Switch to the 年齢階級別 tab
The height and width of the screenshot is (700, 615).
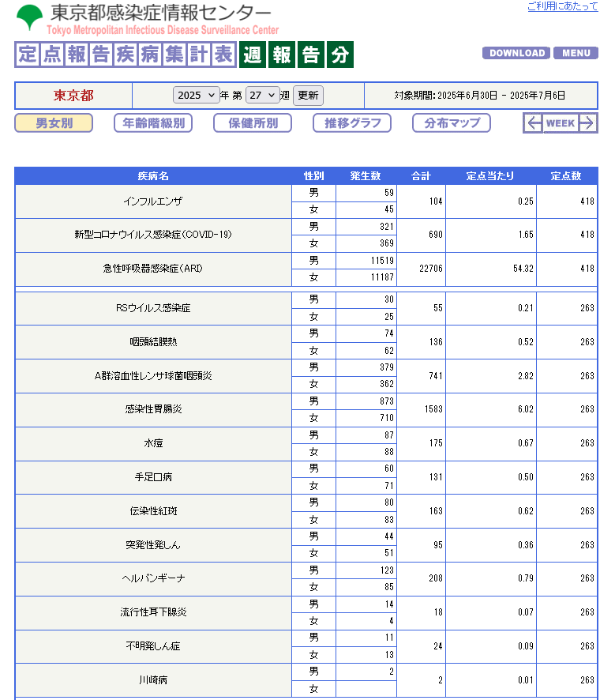[153, 123]
